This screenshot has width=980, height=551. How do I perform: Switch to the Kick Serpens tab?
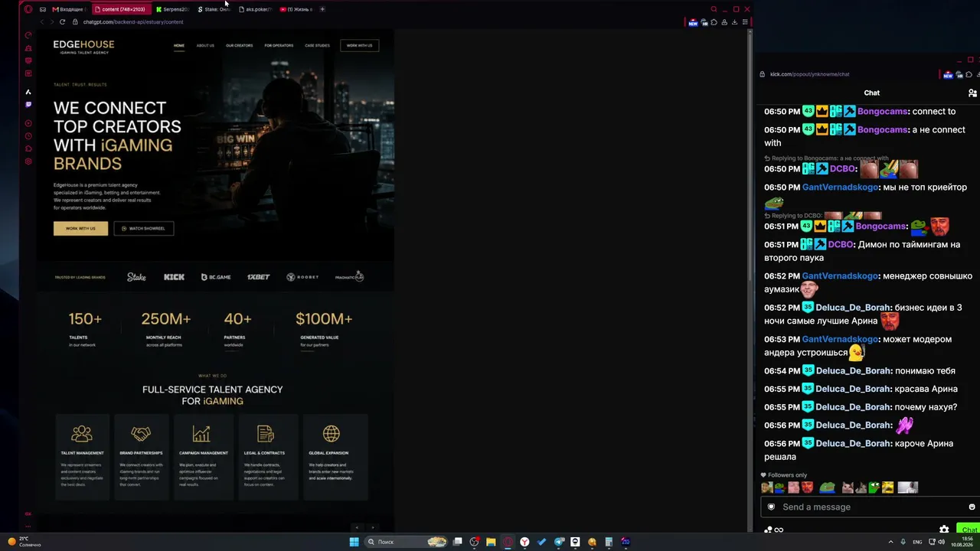pyautogui.click(x=171, y=9)
